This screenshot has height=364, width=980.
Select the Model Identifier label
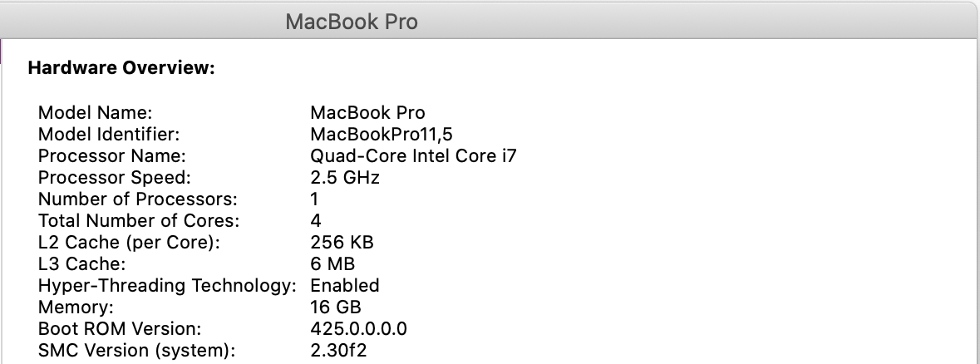109,134
